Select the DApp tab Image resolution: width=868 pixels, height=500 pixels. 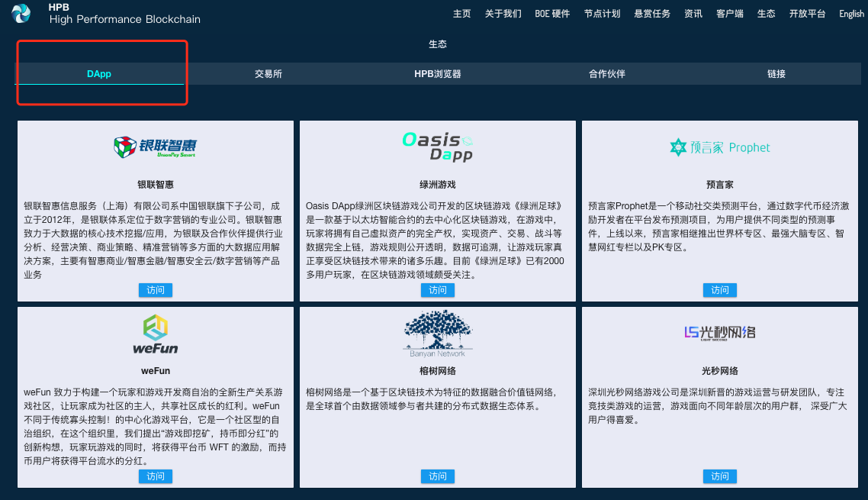tap(99, 74)
